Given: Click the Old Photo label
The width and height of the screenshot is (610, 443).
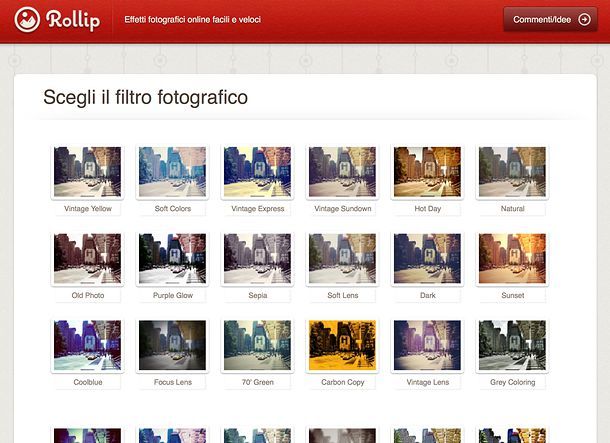Looking at the screenshot, I should [88, 296].
